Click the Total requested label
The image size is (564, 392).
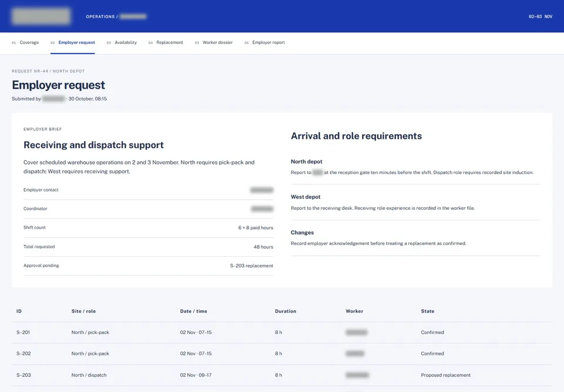coord(39,247)
